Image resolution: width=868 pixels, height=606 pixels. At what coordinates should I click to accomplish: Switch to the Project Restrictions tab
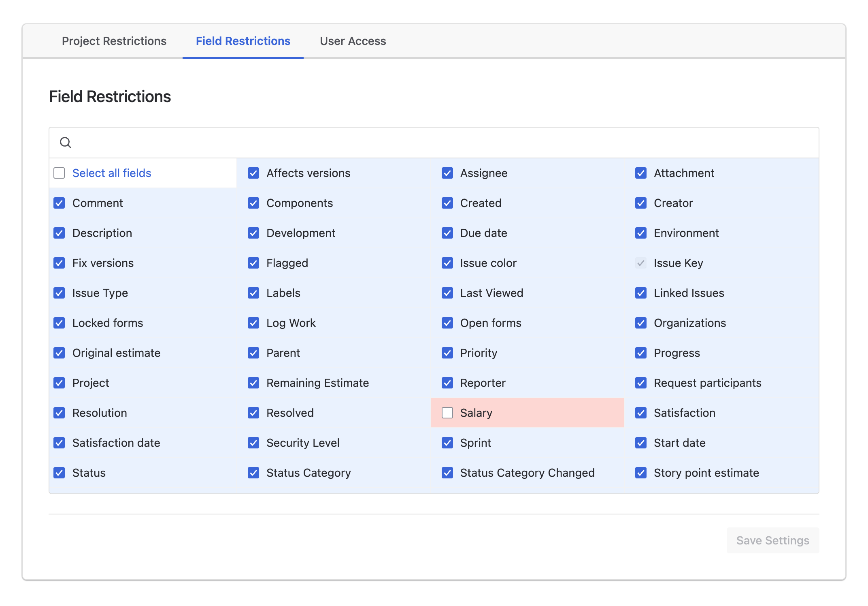pyautogui.click(x=114, y=41)
